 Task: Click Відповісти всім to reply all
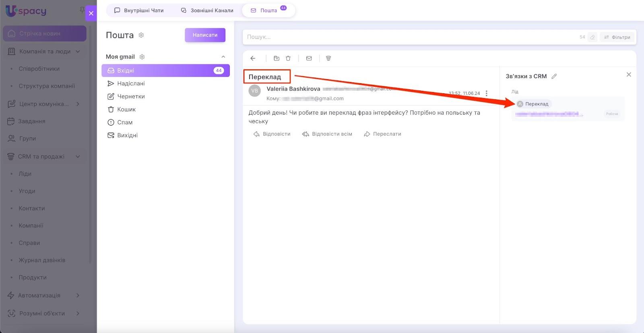pyautogui.click(x=327, y=134)
